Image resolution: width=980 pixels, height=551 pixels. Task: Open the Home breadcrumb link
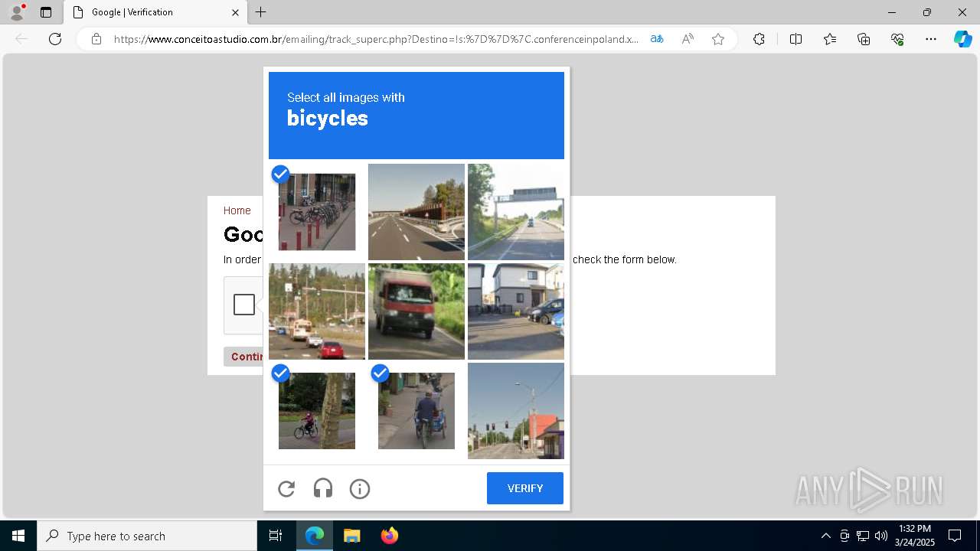coord(237,210)
